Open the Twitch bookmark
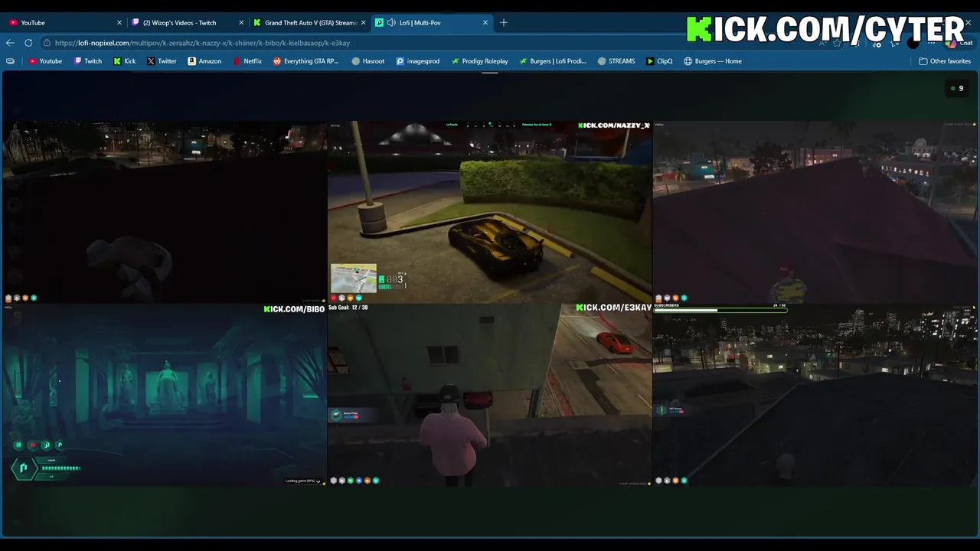Screen dimensions: 980x551 coord(88,61)
